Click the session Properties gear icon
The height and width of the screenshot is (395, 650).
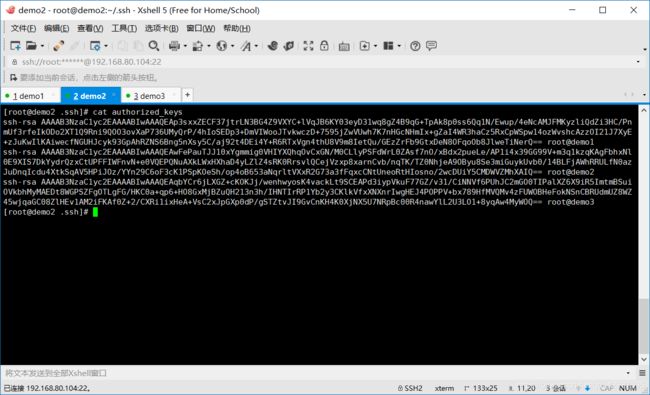pyautogui.click(x=95, y=46)
